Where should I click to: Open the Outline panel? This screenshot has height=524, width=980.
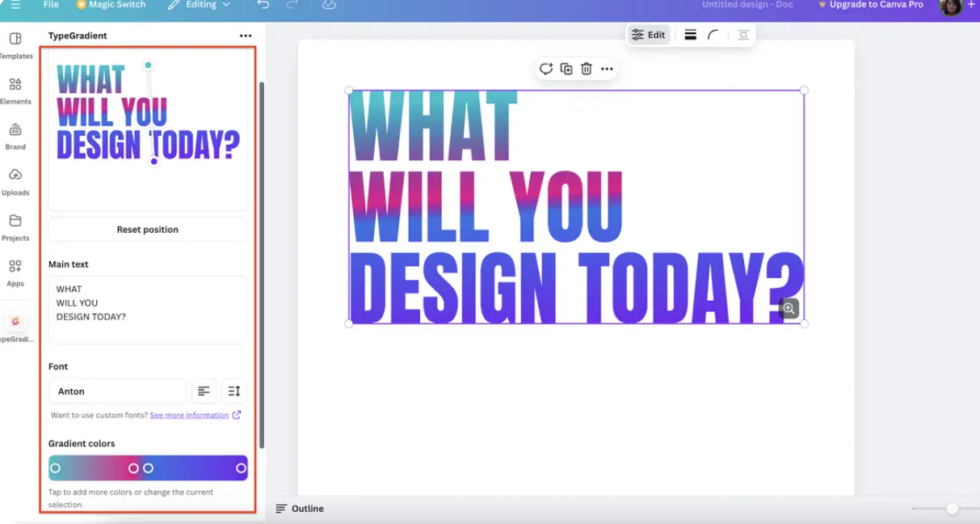[300, 509]
